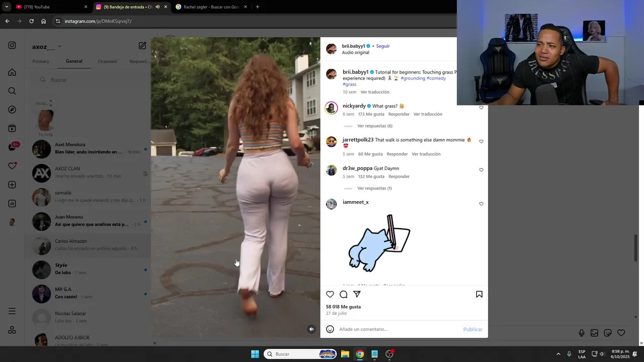Screen dimensions: 644x362
Task: Like nickyardy's comment heart
Action: pos(481,108)
